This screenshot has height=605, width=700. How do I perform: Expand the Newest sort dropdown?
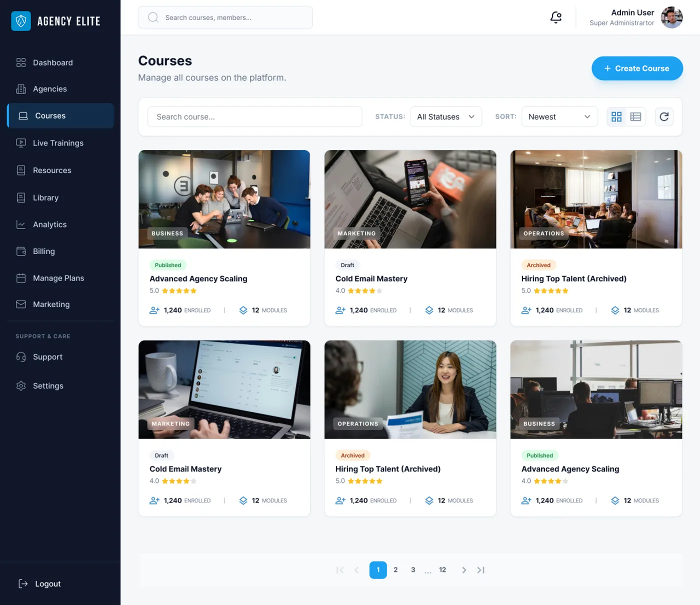pyautogui.click(x=559, y=116)
